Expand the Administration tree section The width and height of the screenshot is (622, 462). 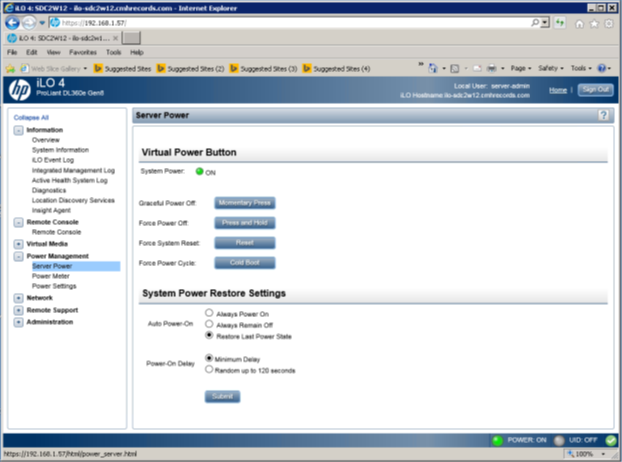click(19, 322)
